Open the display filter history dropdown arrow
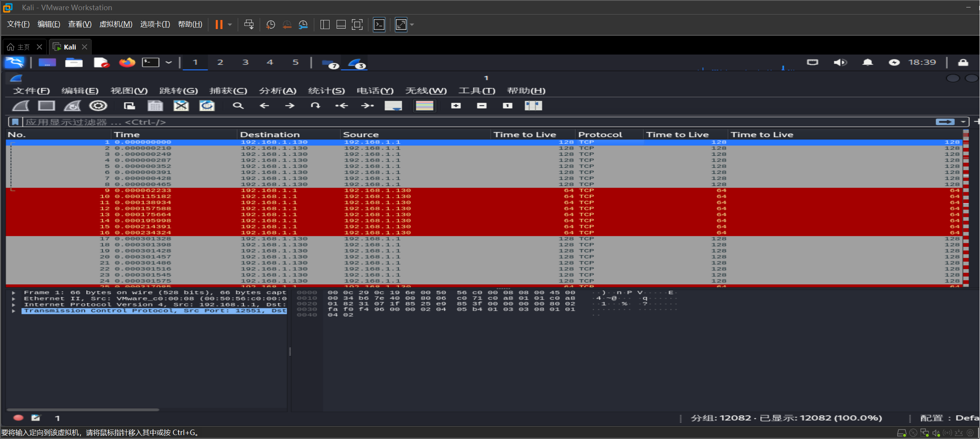The image size is (980, 439). tap(963, 122)
